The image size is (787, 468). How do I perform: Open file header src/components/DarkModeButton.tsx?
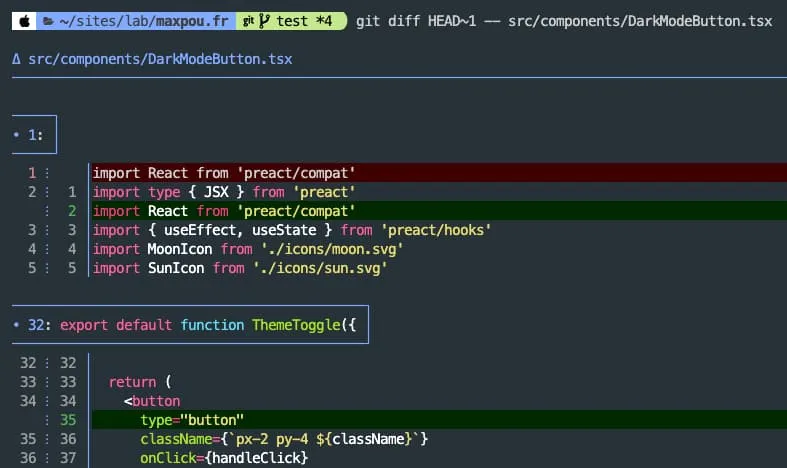point(160,59)
